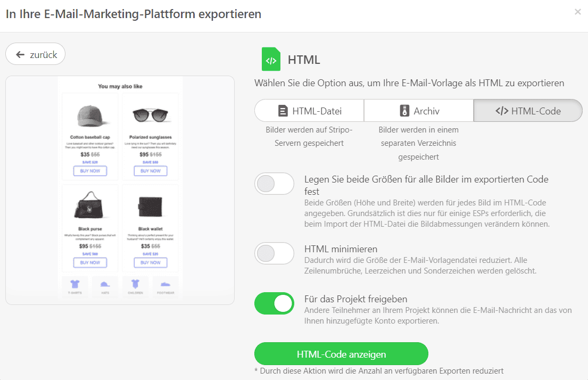Click the green HTML export icon
Image resolution: width=588 pixels, height=380 pixels.
click(x=271, y=59)
